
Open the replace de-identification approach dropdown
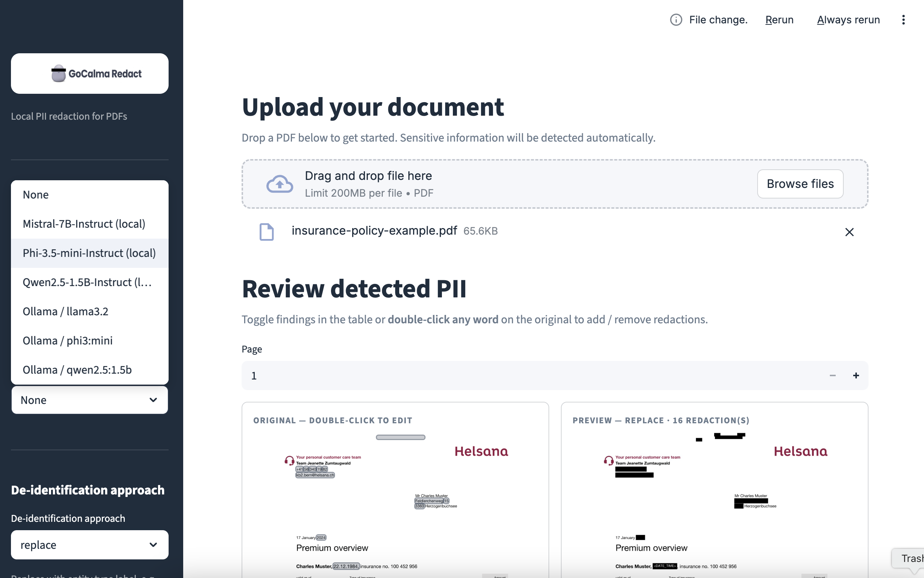89,544
